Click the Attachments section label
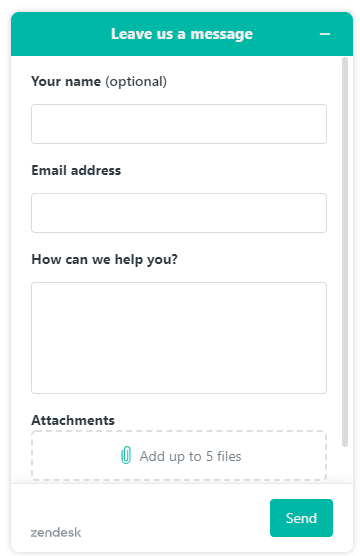This screenshot has height=556, width=360. pyautogui.click(x=73, y=420)
